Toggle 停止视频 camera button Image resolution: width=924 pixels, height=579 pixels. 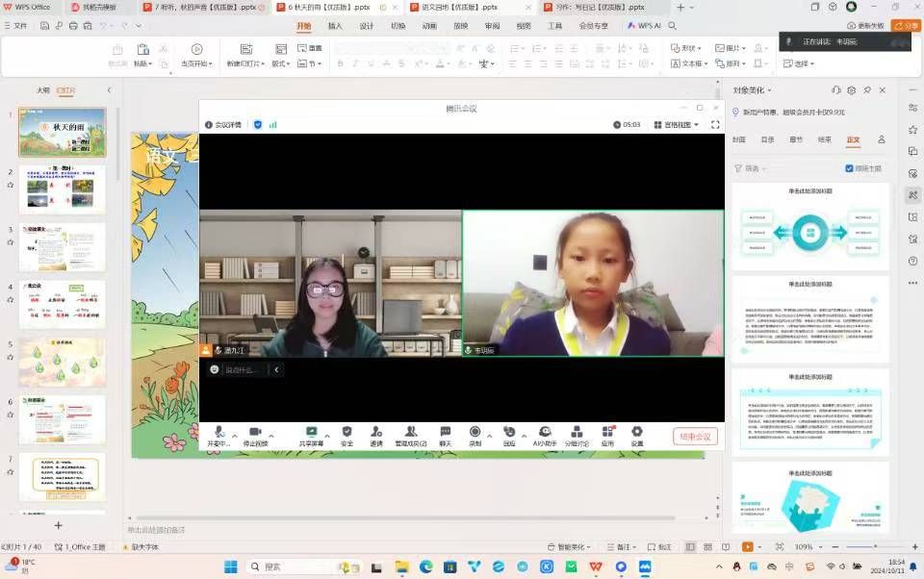click(x=255, y=433)
